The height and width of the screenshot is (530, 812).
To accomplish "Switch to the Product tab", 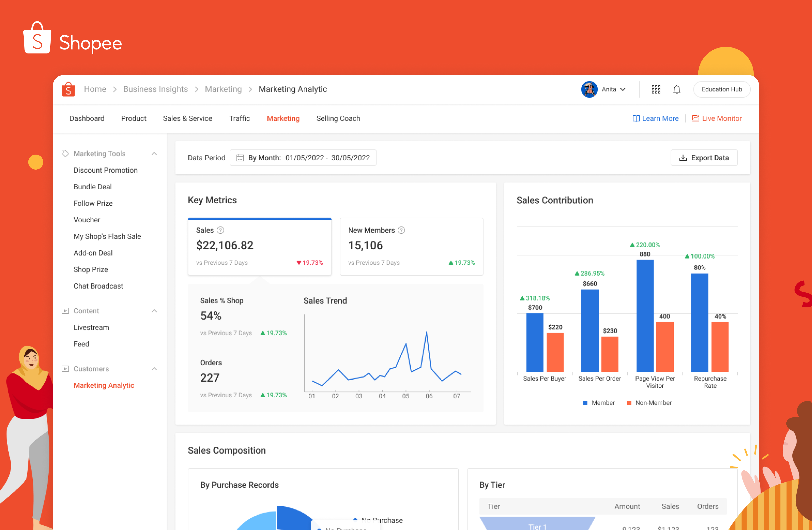I will (133, 119).
